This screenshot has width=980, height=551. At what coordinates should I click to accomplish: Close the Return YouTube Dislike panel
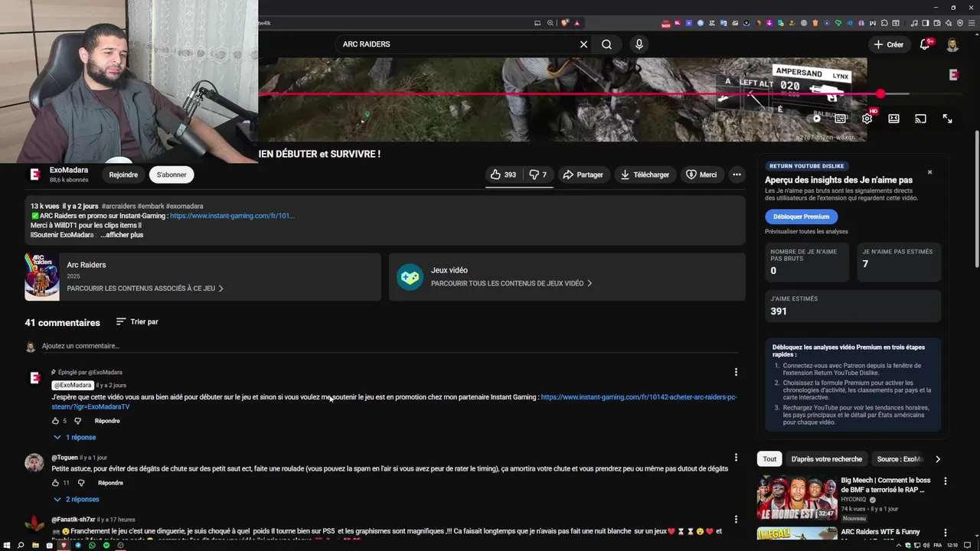[x=929, y=172]
